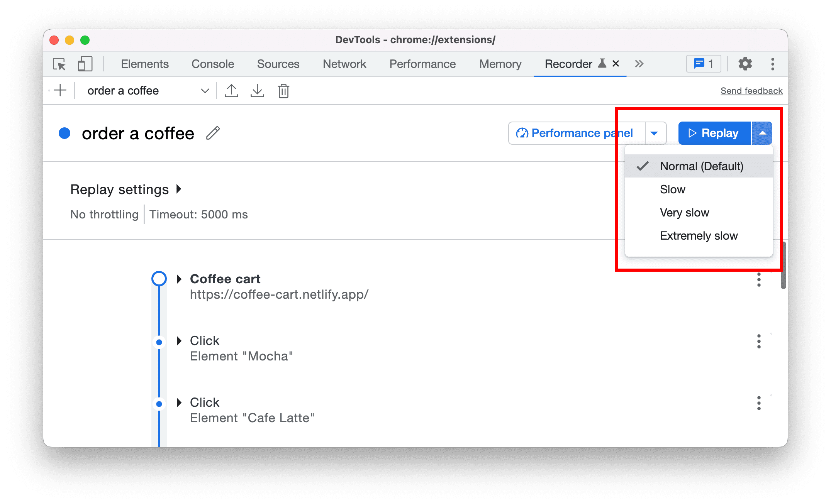Click the upload recording icon
The width and height of the screenshot is (831, 504).
(x=231, y=91)
